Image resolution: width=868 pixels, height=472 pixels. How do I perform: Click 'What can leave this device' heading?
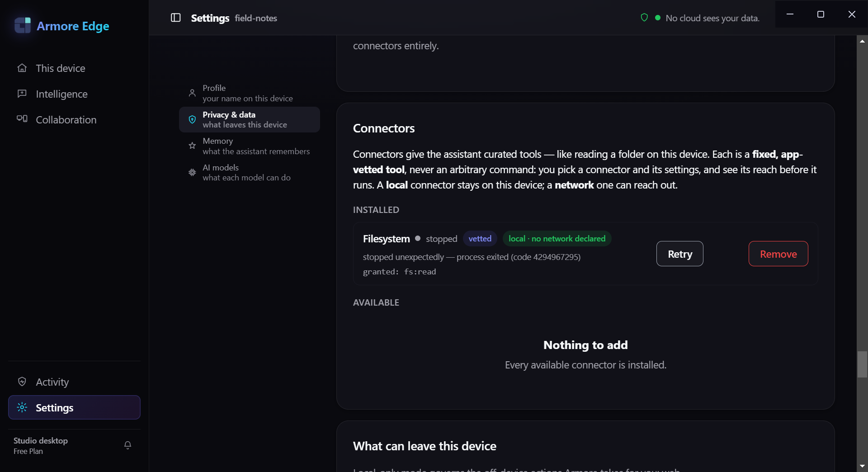tap(425, 446)
